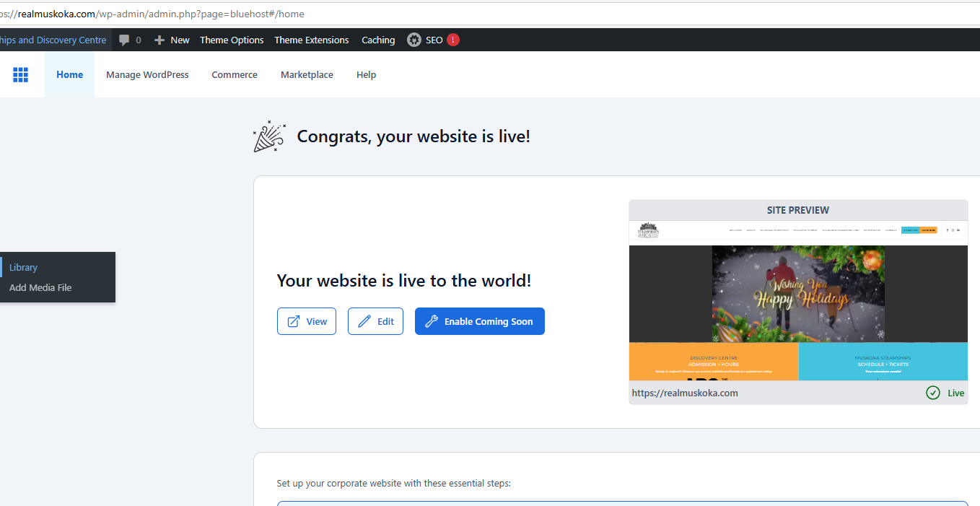Image resolution: width=980 pixels, height=506 pixels.
Task: Open the Yoast SEO gear icon
Action: [x=414, y=40]
